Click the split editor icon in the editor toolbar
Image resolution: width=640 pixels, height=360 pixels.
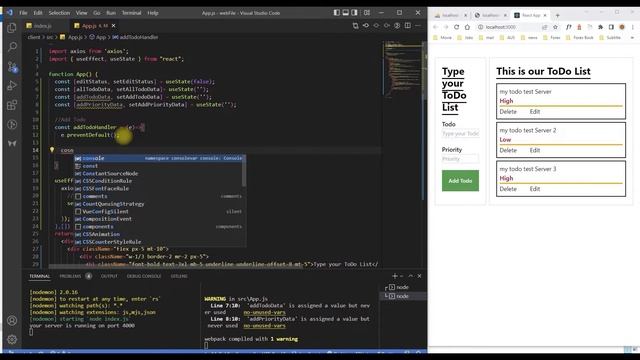click(407, 26)
